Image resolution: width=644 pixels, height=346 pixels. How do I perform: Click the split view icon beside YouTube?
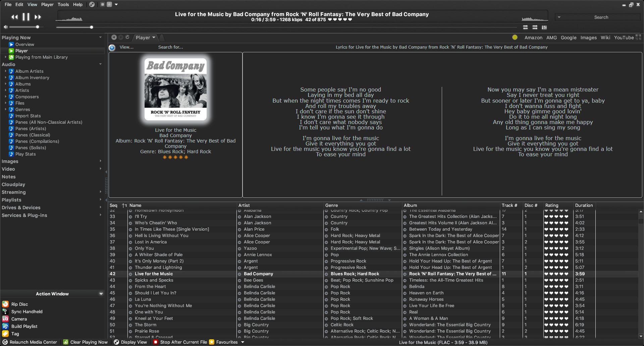638,37
